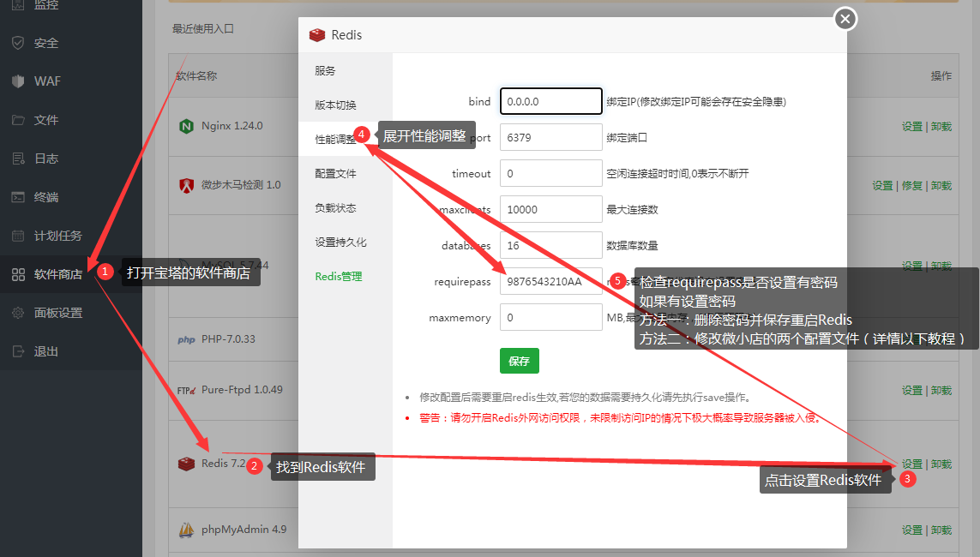The width and height of the screenshot is (980, 557).
Task: Select phpMyAdmin 4.9 software name
Action: [x=243, y=530]
